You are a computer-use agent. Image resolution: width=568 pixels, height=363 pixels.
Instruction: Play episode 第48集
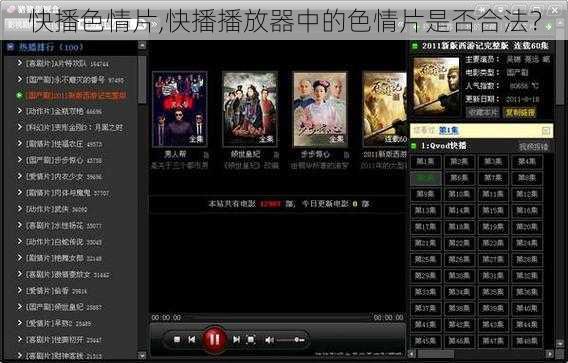coord(527,341)
